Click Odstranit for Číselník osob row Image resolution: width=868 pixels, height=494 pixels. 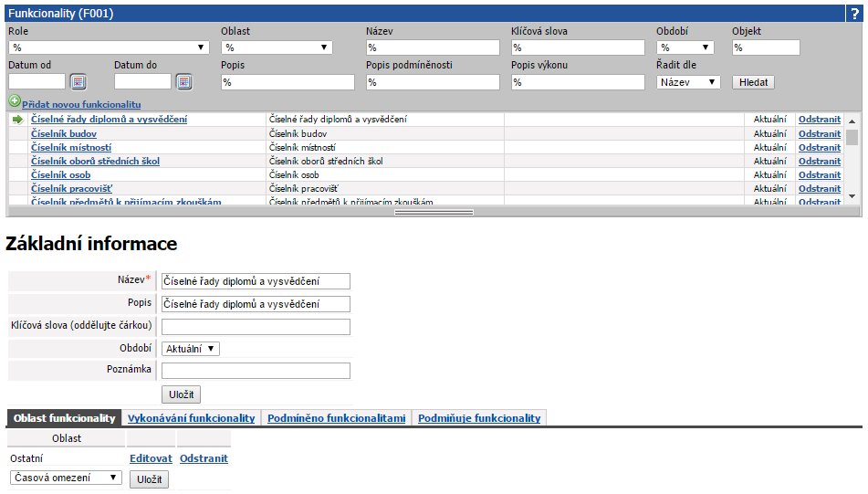[820, 175]
